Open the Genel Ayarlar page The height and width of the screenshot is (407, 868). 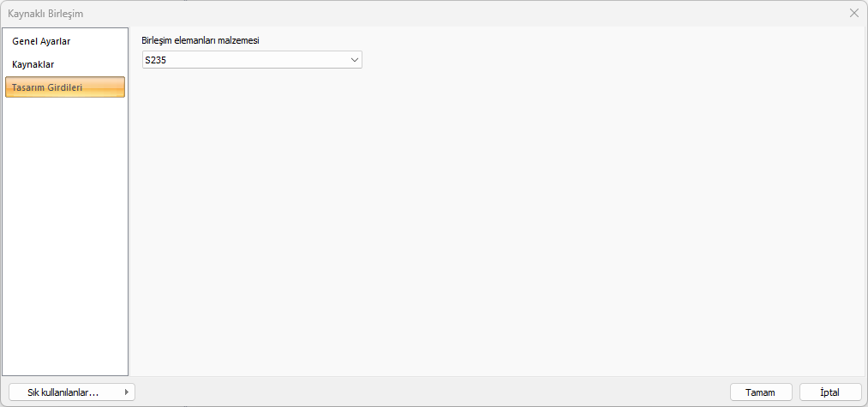coord(41,41)
